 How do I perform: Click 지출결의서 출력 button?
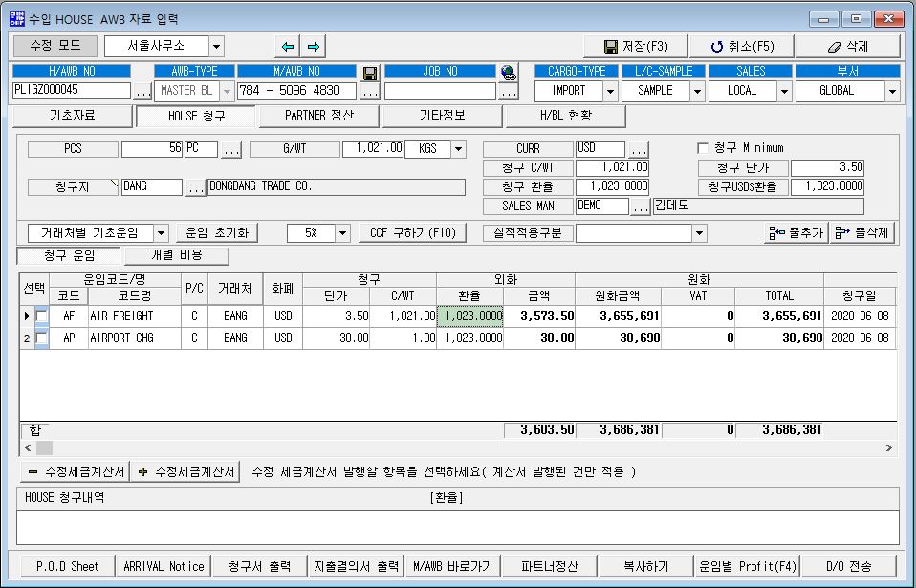[356, 566]
